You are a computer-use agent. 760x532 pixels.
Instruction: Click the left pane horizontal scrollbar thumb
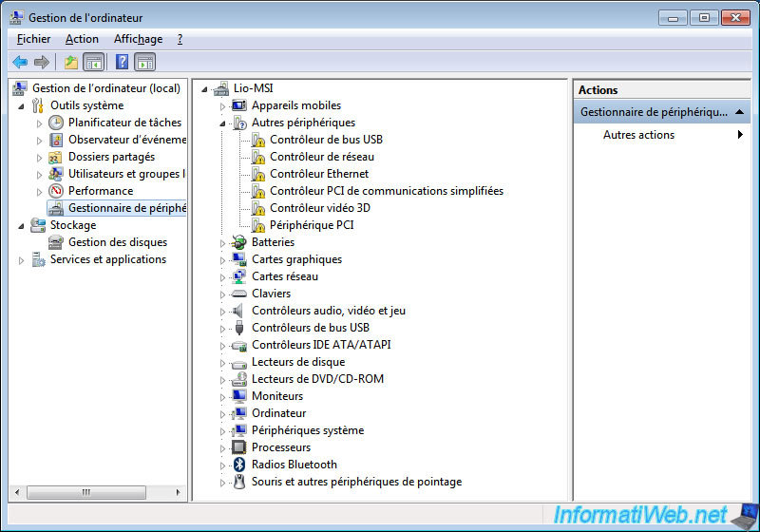click(86, 492)
